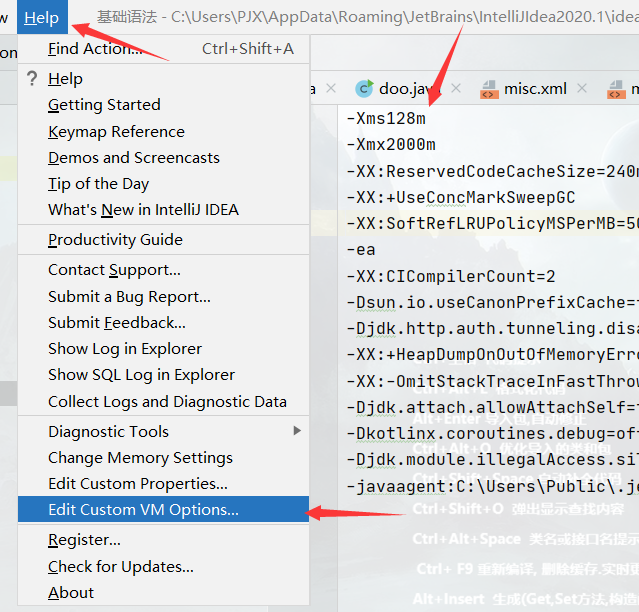Click the useCanonPrefixCache option line
The width and height of the screenshot is (639, 612).
(492, 302)
